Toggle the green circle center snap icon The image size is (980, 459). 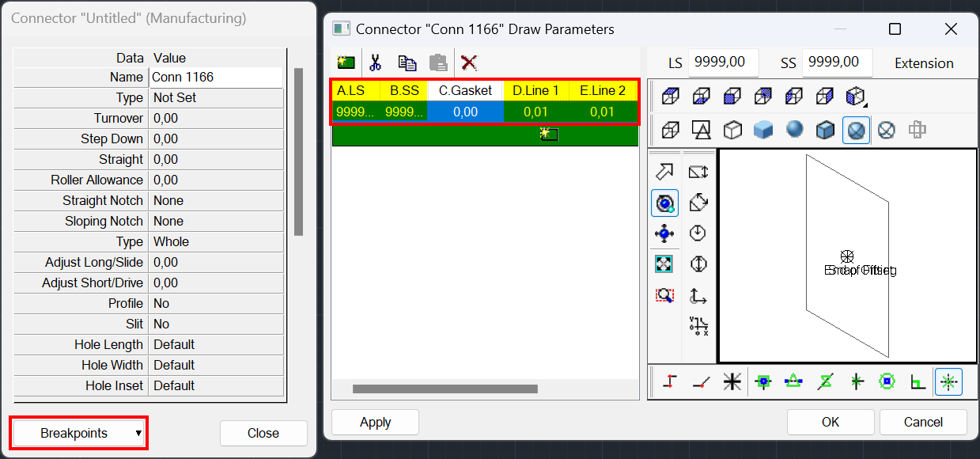[887, 381]
